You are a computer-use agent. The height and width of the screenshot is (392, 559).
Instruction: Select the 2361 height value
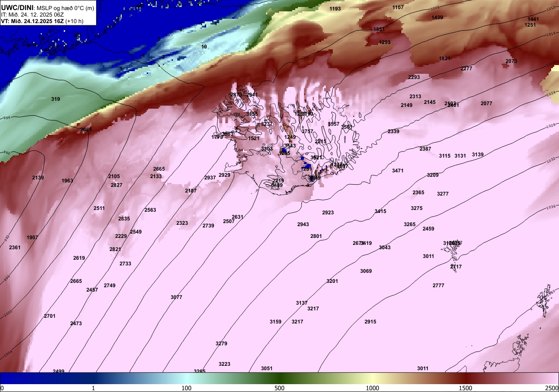pos(15,248)
